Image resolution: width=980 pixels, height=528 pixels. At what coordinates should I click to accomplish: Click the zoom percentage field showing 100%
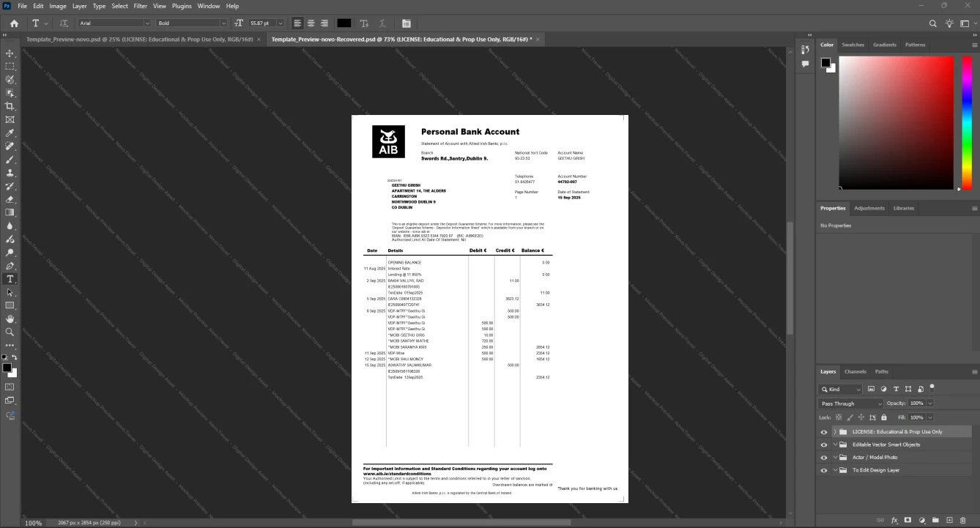point(34,523)
